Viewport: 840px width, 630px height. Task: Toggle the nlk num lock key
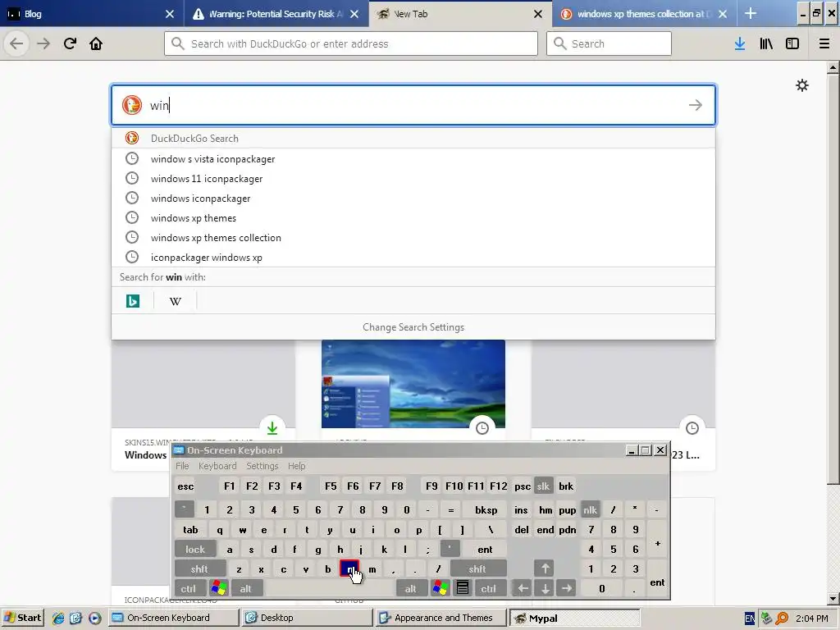pos(590,509)
